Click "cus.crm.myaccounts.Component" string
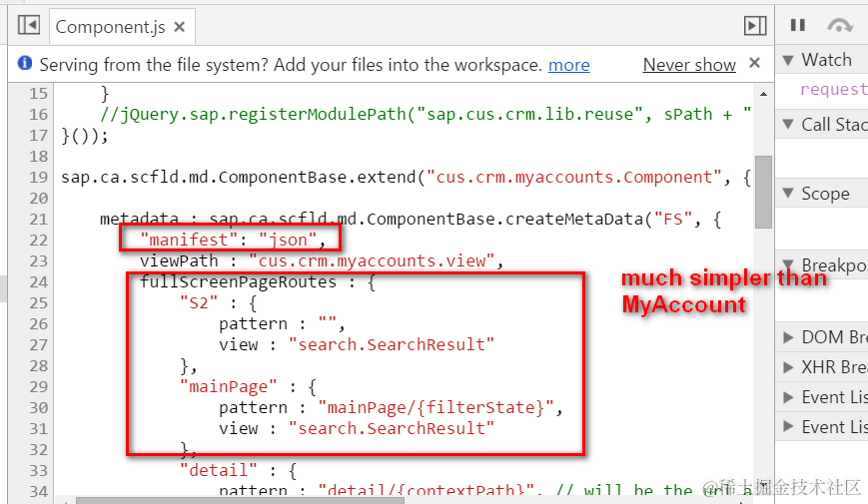 coord(574,177)
